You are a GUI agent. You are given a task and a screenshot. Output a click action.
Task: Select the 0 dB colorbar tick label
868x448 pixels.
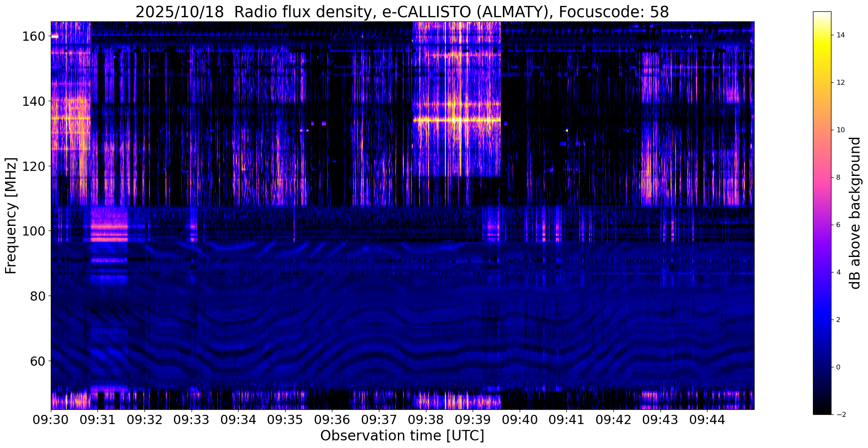point(838,367)
